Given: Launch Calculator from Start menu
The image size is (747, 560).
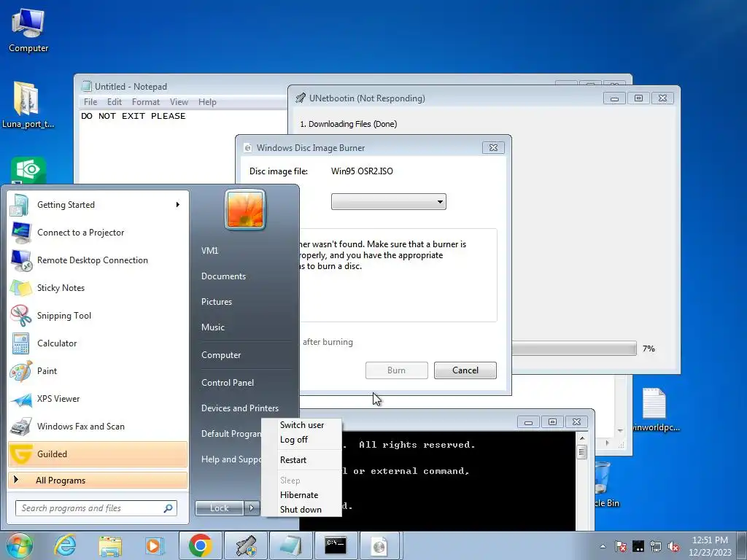Looking at the screenshot, I should click(x=98, y=343).
